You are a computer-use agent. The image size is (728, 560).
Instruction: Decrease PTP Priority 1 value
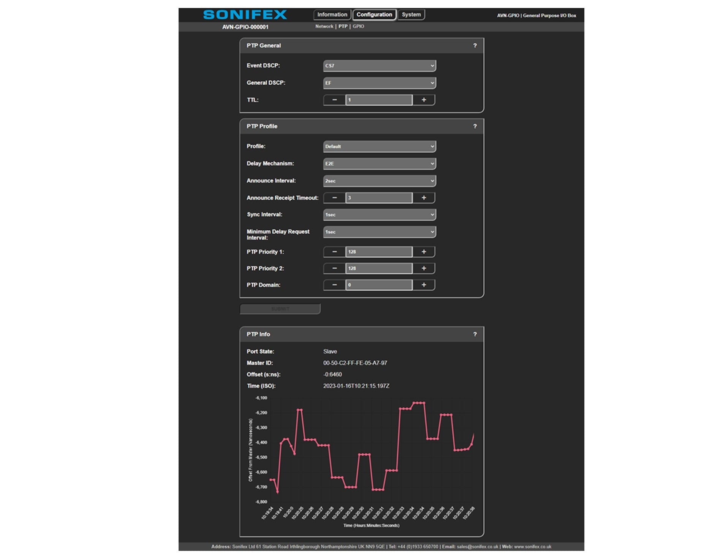coord(334,252)
